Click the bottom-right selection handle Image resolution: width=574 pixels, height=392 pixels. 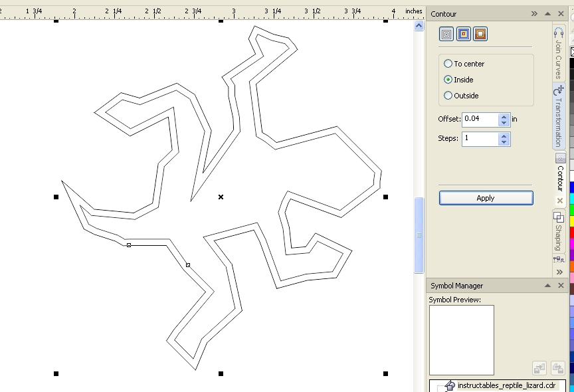point(385,373)
